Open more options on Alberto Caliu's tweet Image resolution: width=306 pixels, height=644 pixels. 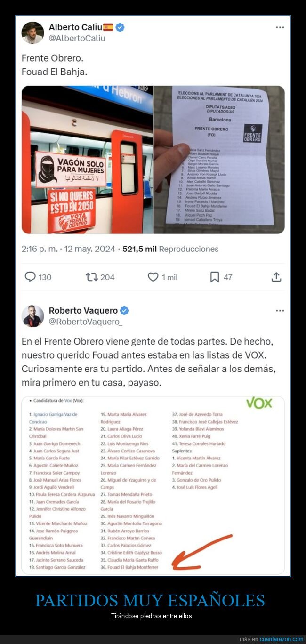pos(280,27)
